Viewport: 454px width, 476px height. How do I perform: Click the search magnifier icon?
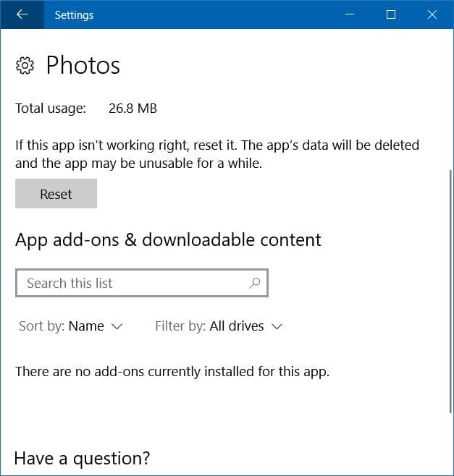[255, 283]
